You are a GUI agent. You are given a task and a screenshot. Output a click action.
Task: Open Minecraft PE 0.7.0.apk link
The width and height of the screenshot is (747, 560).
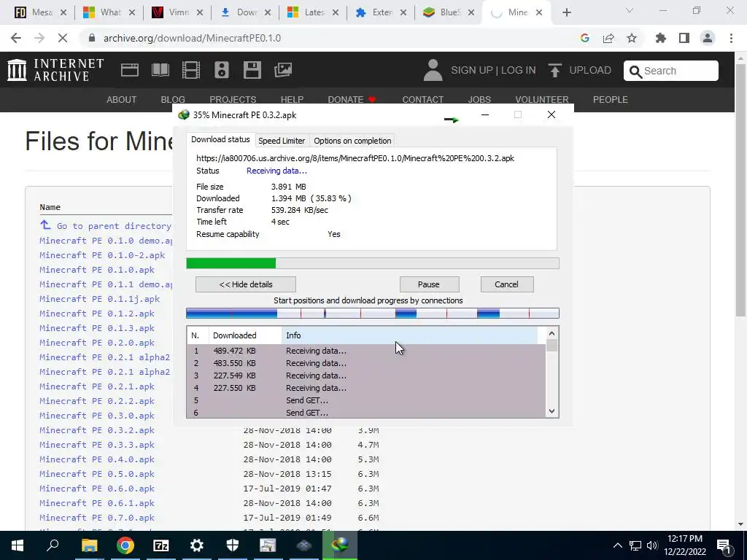tap(97, 518)
